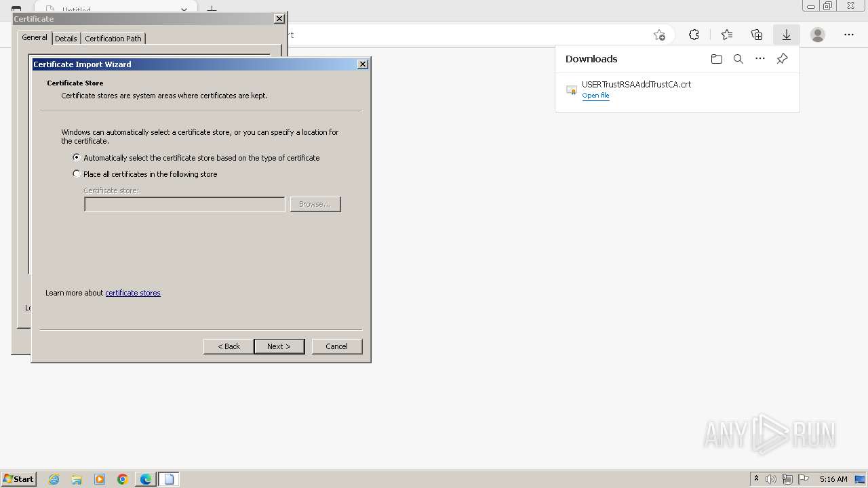868x488 pixels.
Task: Show hidden tray icons arrow
Action: coord(756,479)
